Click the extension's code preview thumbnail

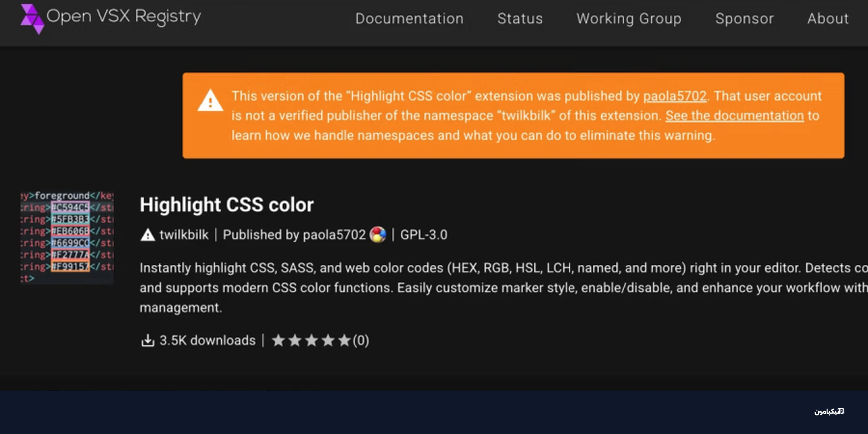click(x=67, y=237)
